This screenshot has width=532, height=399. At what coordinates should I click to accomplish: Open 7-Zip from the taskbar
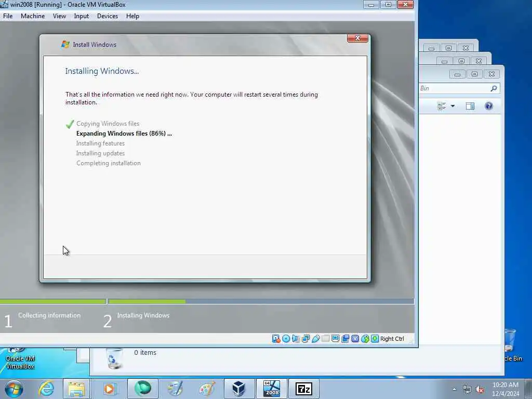click(303, 389)
